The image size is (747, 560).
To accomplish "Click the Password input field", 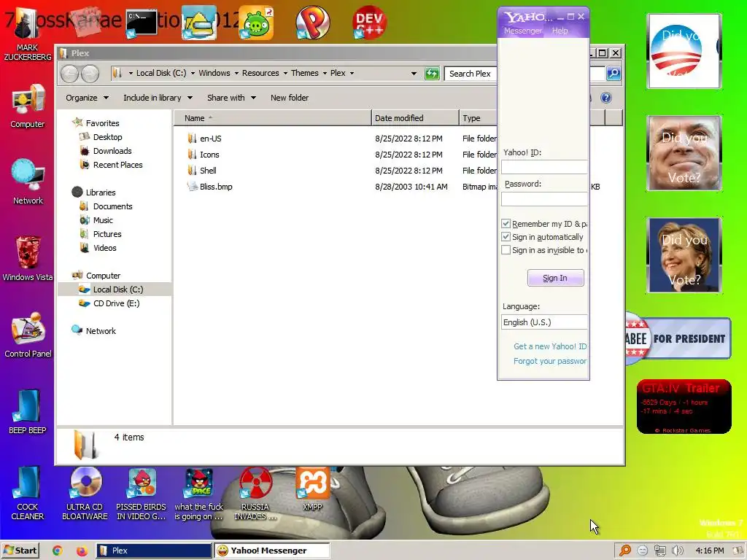I will pos(544,199).
